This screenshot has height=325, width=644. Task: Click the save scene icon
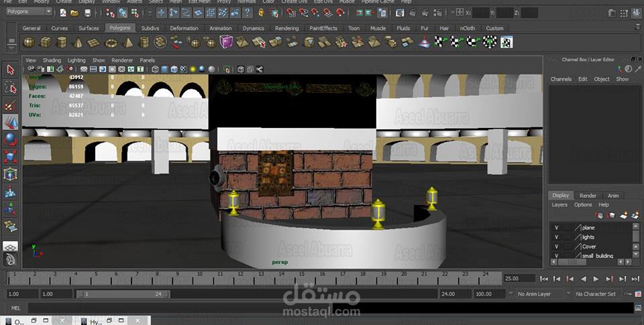(87, 13)
